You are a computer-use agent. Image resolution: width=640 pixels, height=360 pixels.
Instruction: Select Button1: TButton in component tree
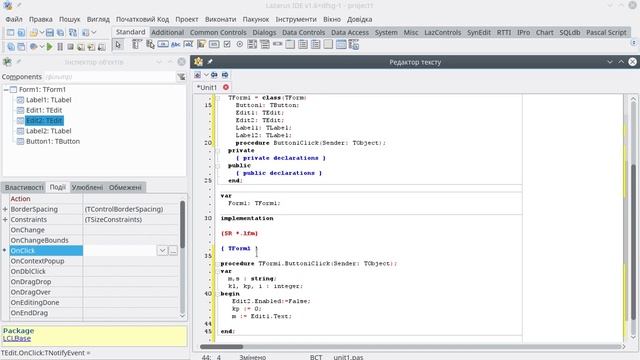coord(53,141)
